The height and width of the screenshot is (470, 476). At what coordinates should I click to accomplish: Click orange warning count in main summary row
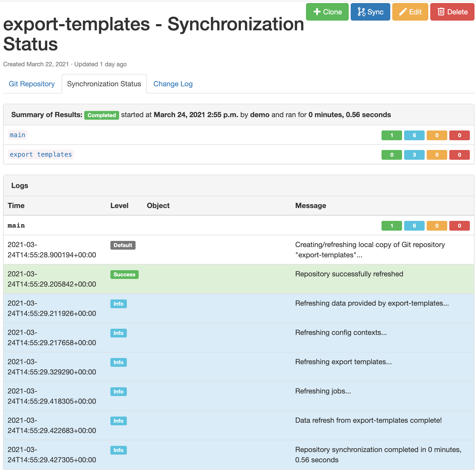[437, 135]
